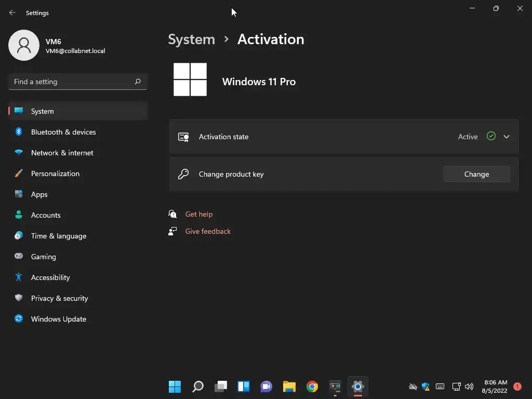Click the Give feedback person icon
The height and width of the screenshot is (399, 532).
pos(172,231)
